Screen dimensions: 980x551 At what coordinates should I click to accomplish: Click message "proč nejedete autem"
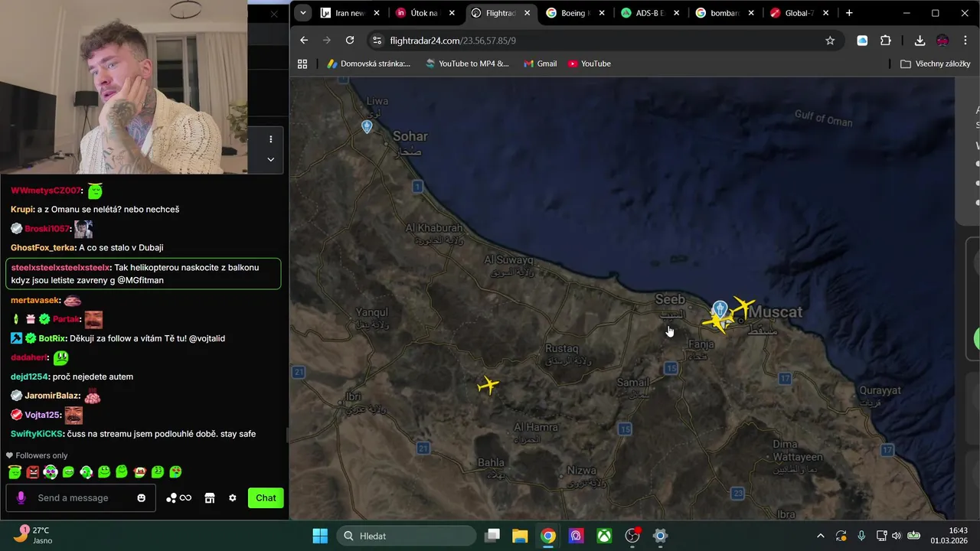point(93,377)
